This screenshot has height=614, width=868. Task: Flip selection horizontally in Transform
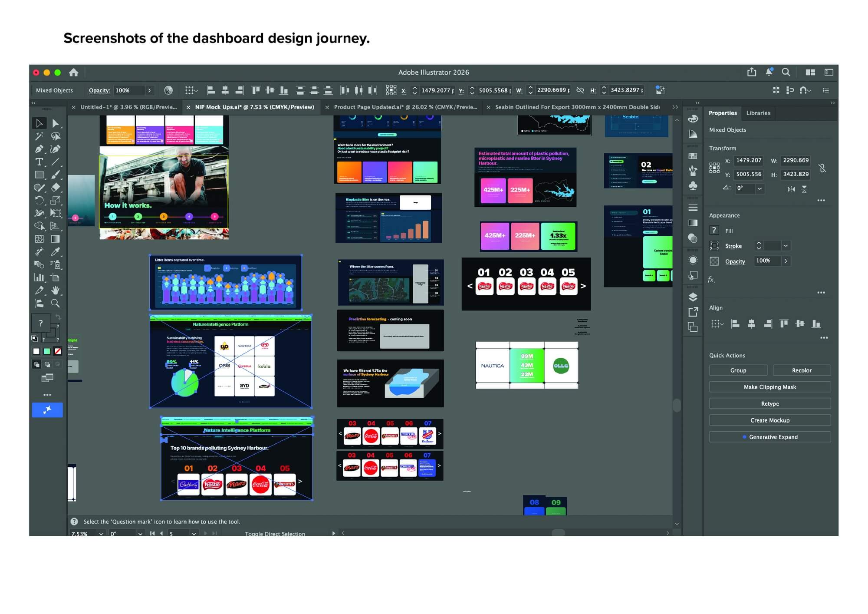(792, 189)
